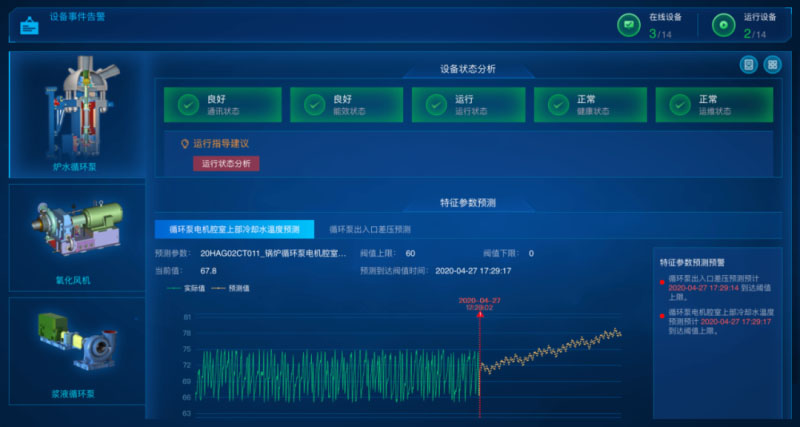Viewport: 800px width, 427px height.
Task: Toggle the 实际值 legend series
Action: click(185, 288)
